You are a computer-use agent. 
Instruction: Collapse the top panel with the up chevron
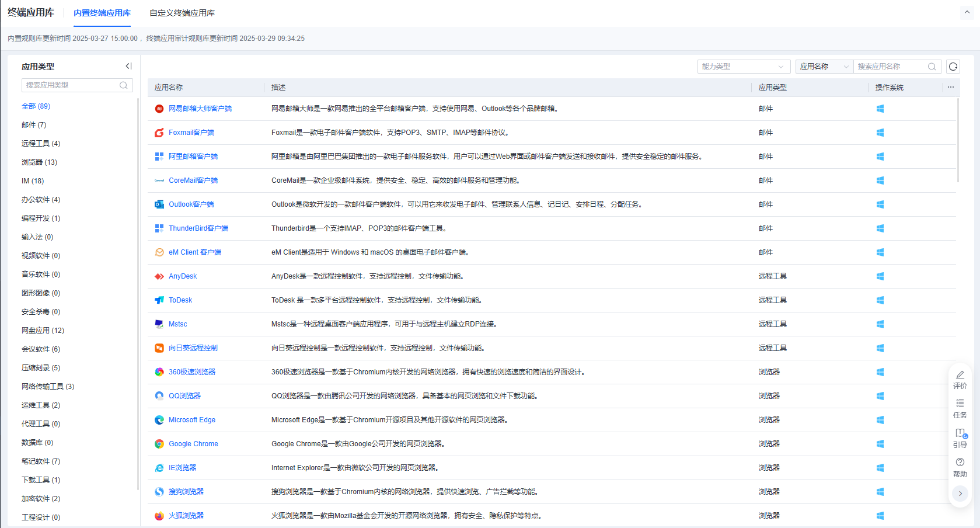[967, 12]
